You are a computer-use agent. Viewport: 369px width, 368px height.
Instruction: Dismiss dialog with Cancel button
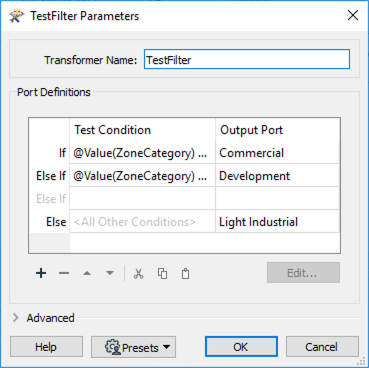pyautogui.click(x=322, y=347)
